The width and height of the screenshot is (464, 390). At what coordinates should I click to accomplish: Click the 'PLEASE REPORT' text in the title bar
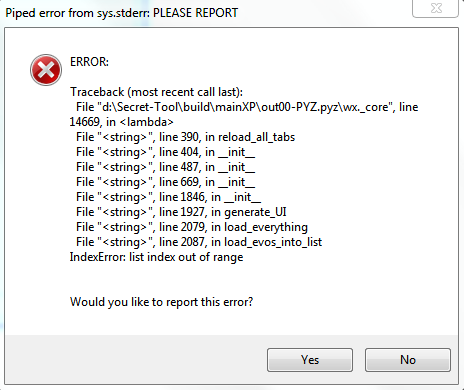tap(195, 13)
